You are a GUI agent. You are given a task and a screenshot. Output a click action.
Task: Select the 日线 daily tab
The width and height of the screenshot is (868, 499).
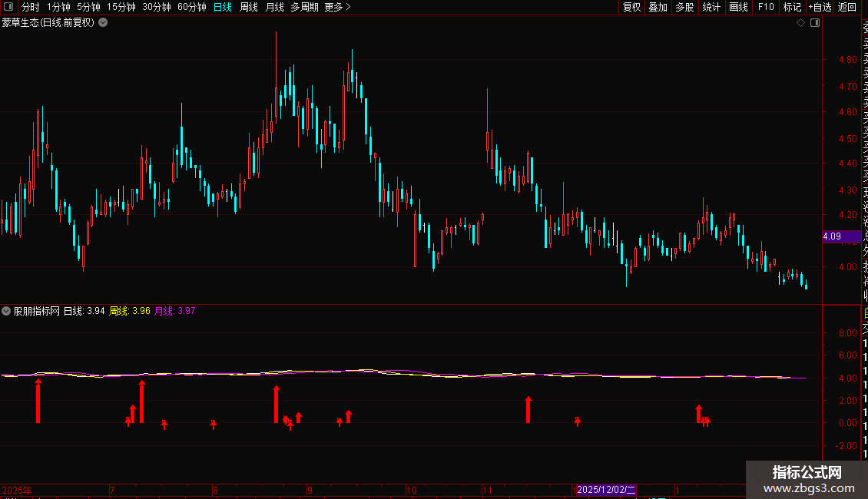[x=223, y=7]
